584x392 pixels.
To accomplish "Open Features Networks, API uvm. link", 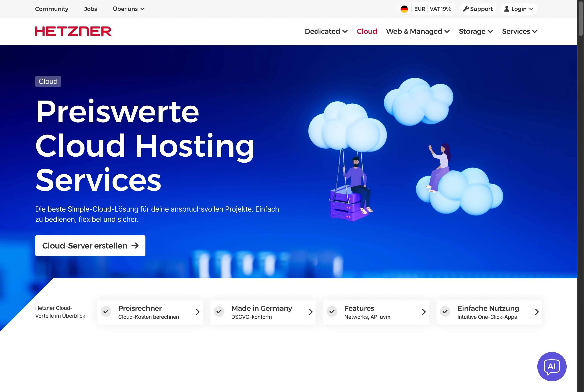I will pyautogui.click(x=376, y=312).
